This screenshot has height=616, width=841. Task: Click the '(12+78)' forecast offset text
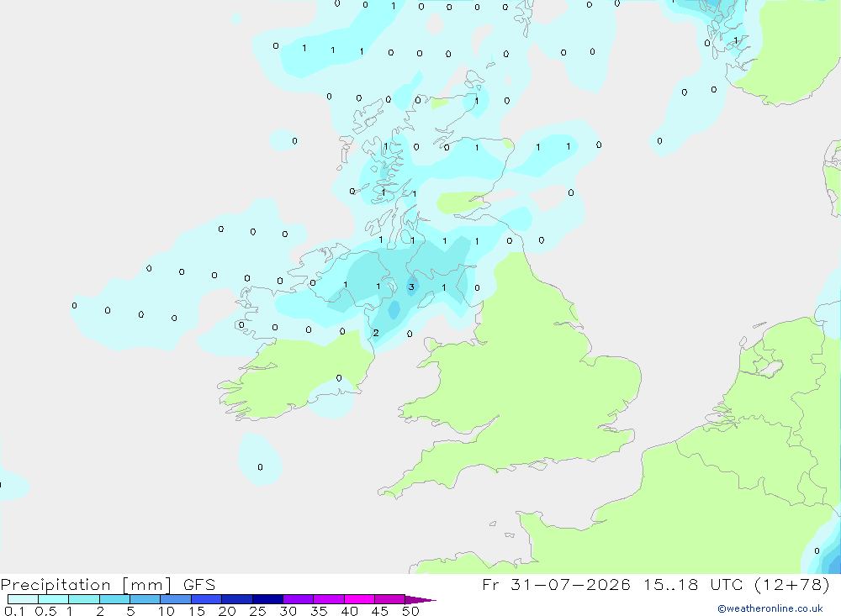(791, 584)
